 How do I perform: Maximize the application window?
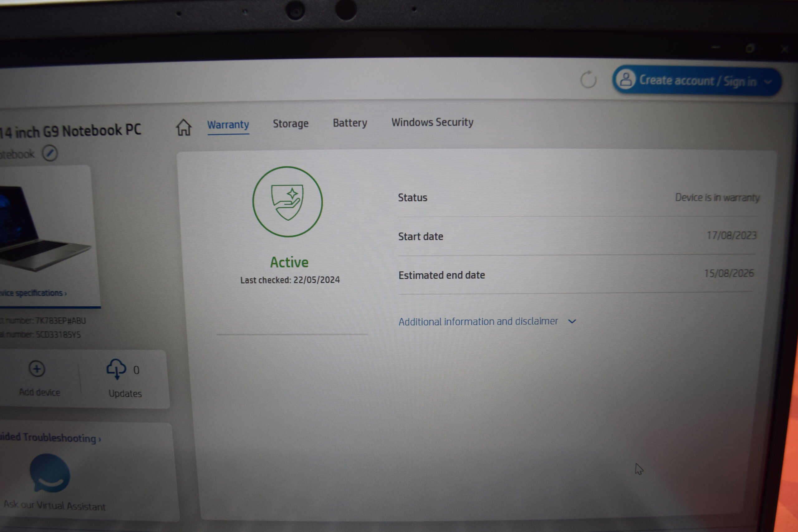pos(750,49)
